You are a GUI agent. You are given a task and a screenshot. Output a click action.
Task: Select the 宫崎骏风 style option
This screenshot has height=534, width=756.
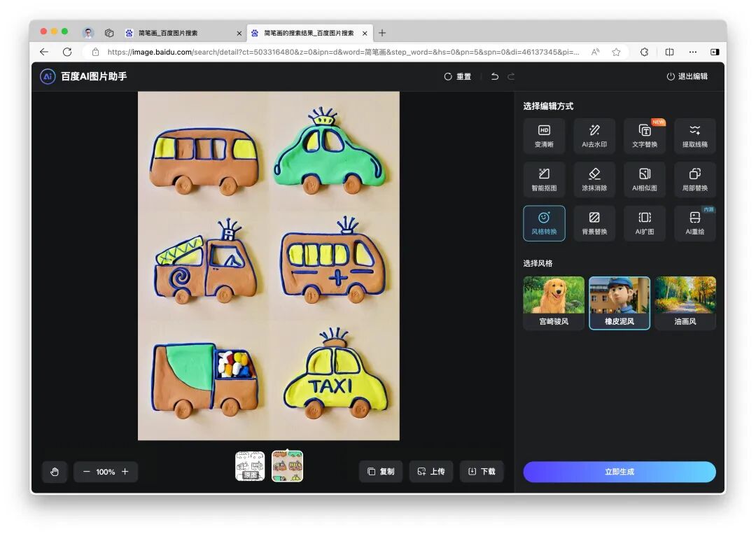click(554, 303)
